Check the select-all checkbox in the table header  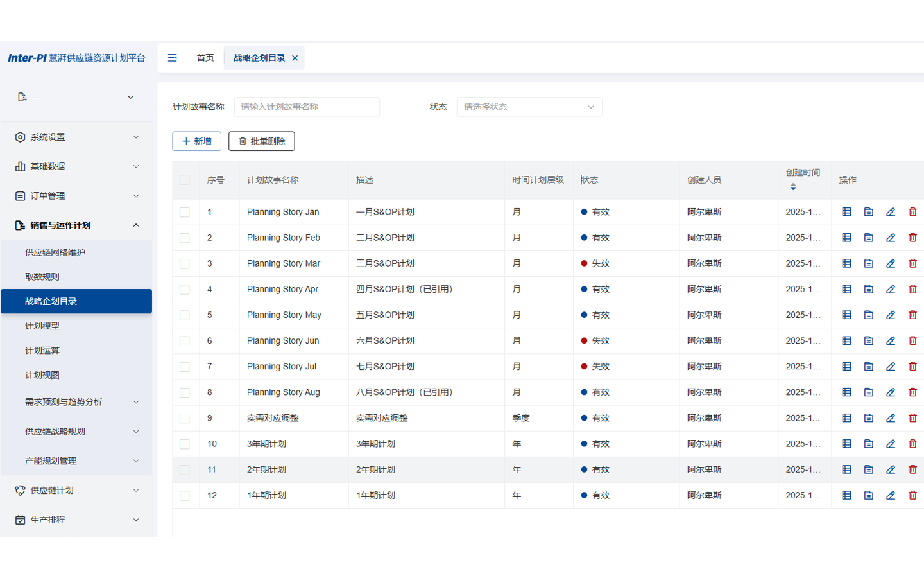coord(184,180)
